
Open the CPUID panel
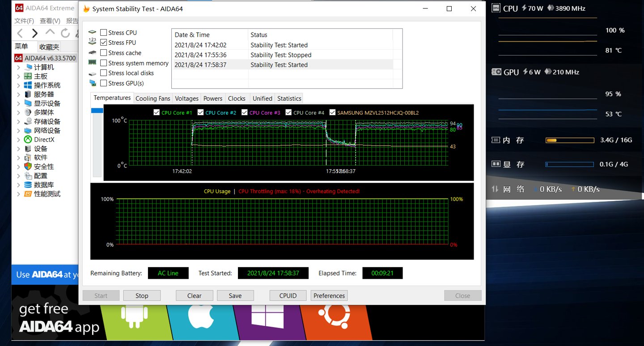coord(288,295)
